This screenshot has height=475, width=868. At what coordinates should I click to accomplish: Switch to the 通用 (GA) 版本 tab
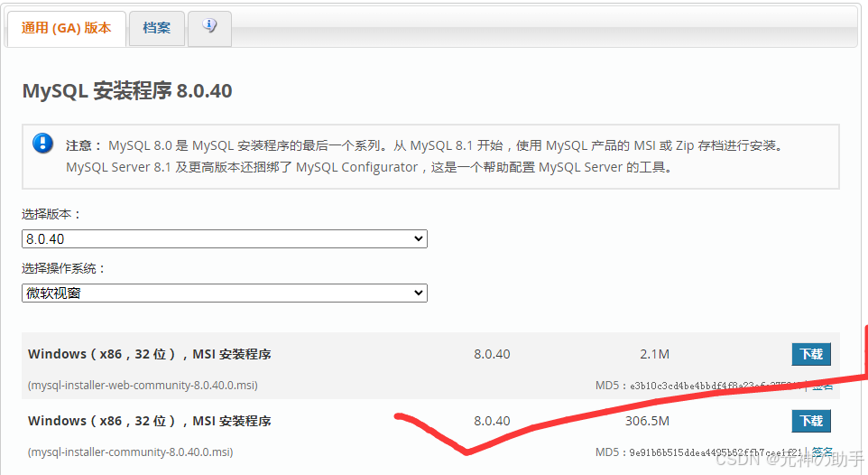point(66,28)
